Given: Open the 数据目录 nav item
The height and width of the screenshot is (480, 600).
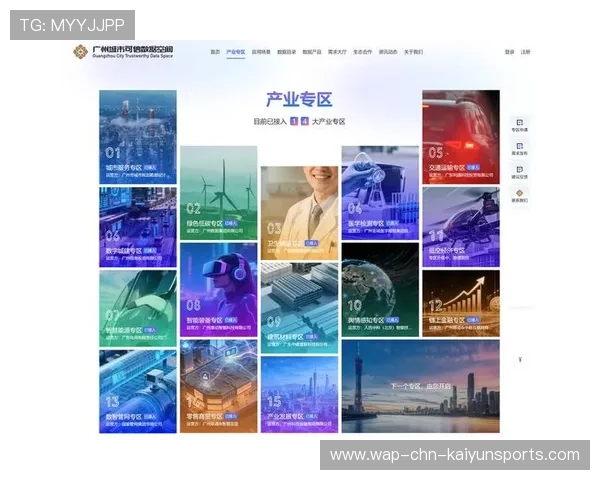Looking at the screenshot, I should click(x=286, y=52).
